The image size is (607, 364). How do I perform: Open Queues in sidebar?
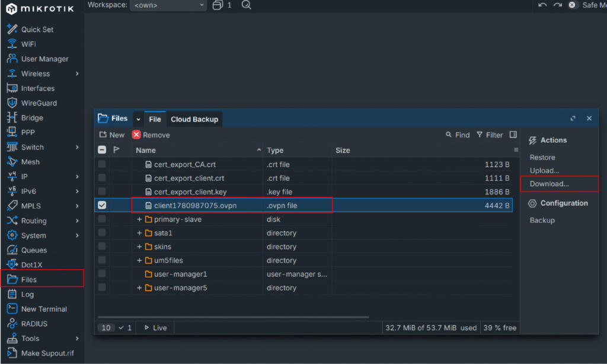[34, 250]
